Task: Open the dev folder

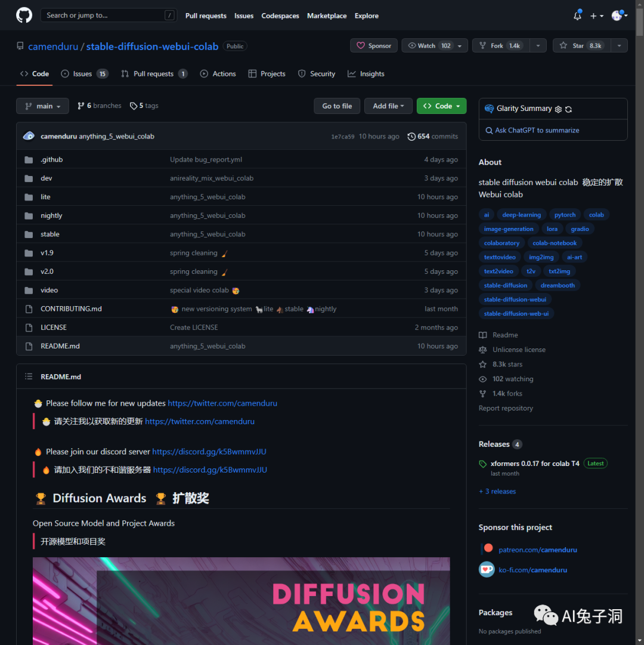Action: pos(47,178)
